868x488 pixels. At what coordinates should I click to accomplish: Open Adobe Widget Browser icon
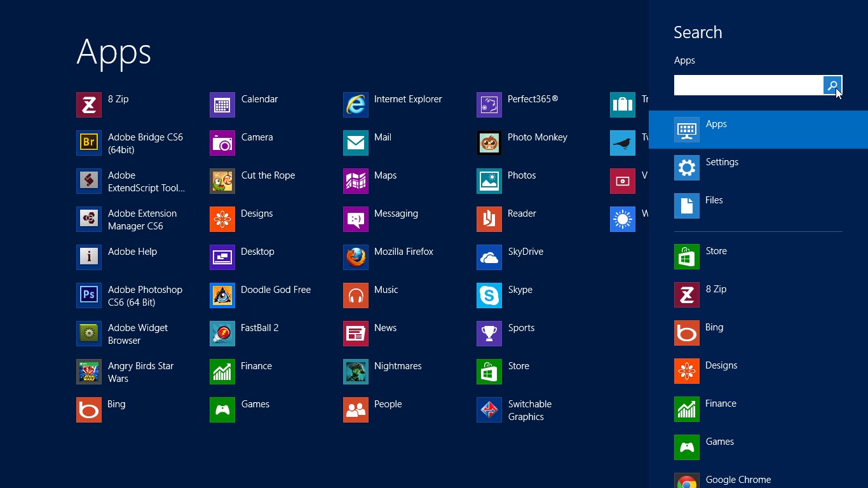(89, 334)
